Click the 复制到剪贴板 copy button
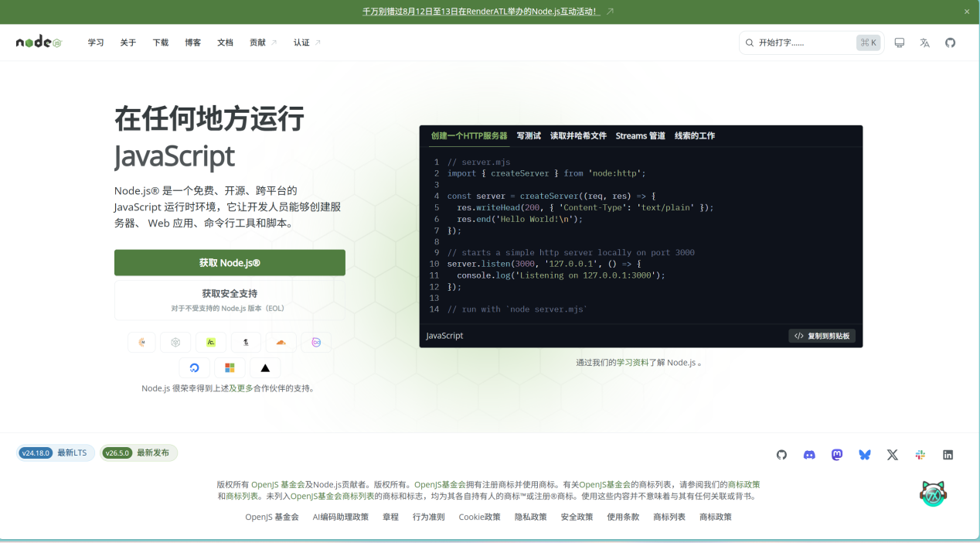This screenshot has height=543, width=980. click(x=822, y=336)
